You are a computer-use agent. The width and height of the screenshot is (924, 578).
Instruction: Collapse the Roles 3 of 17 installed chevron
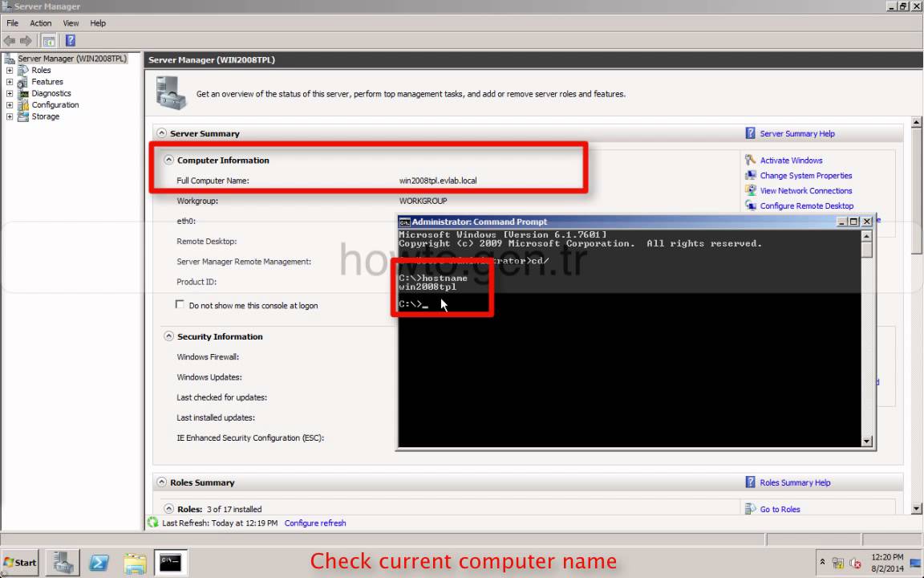pos(168,508)
